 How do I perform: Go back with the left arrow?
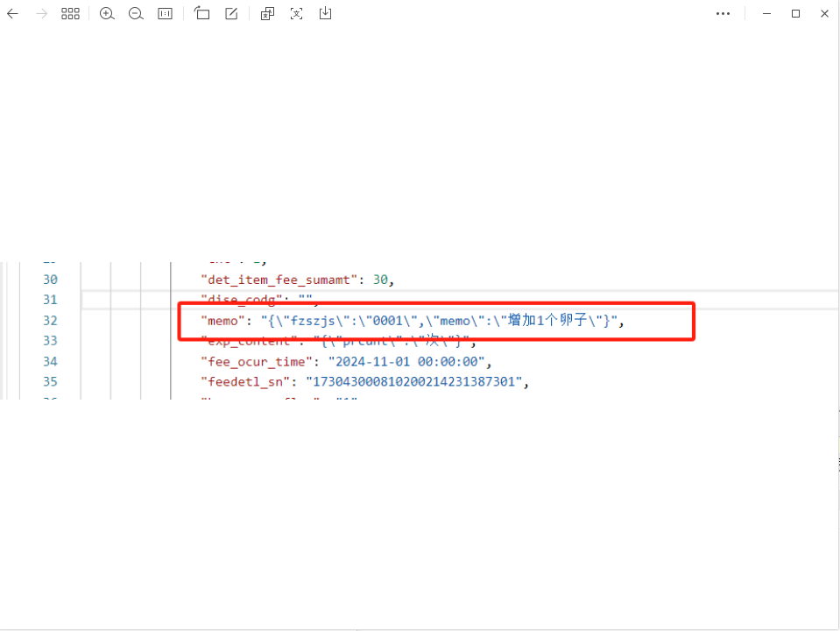pos(12,14)
